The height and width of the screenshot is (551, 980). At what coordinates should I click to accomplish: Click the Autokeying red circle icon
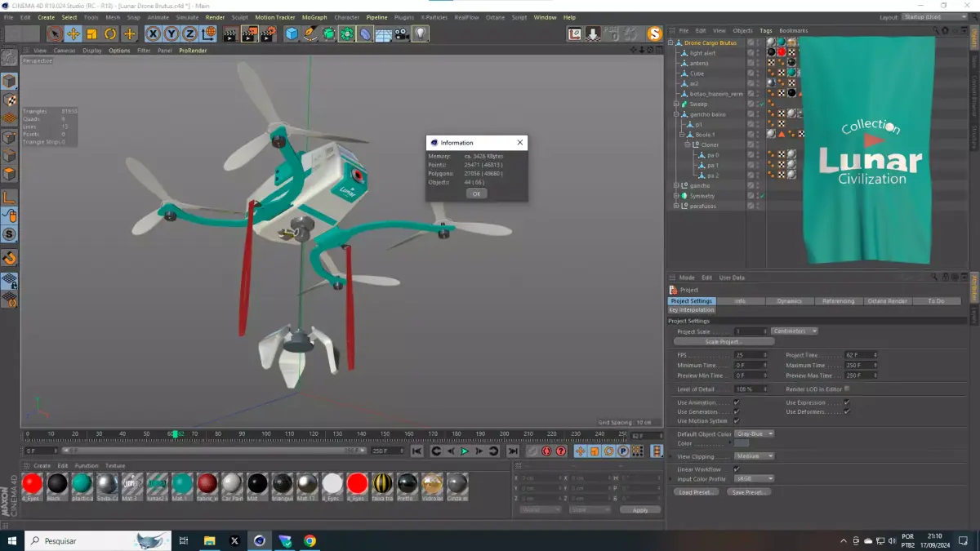(546, 451)
